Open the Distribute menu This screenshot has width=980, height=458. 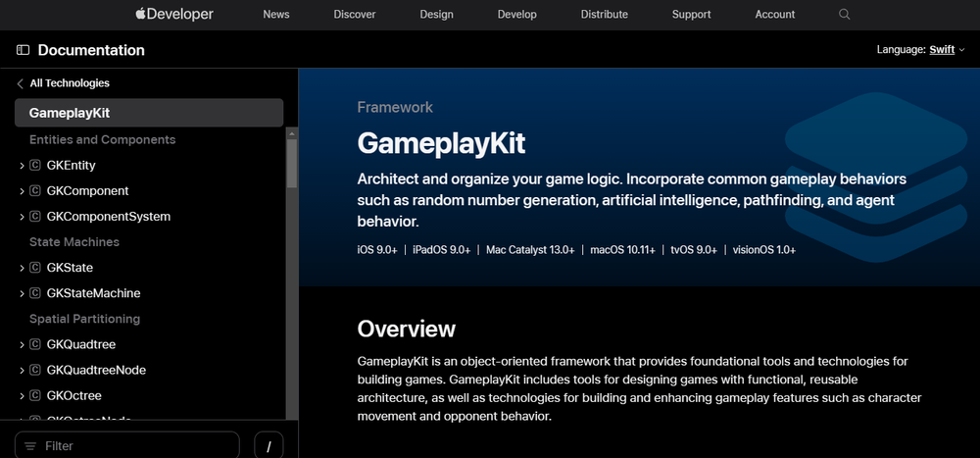pos(605,15)
